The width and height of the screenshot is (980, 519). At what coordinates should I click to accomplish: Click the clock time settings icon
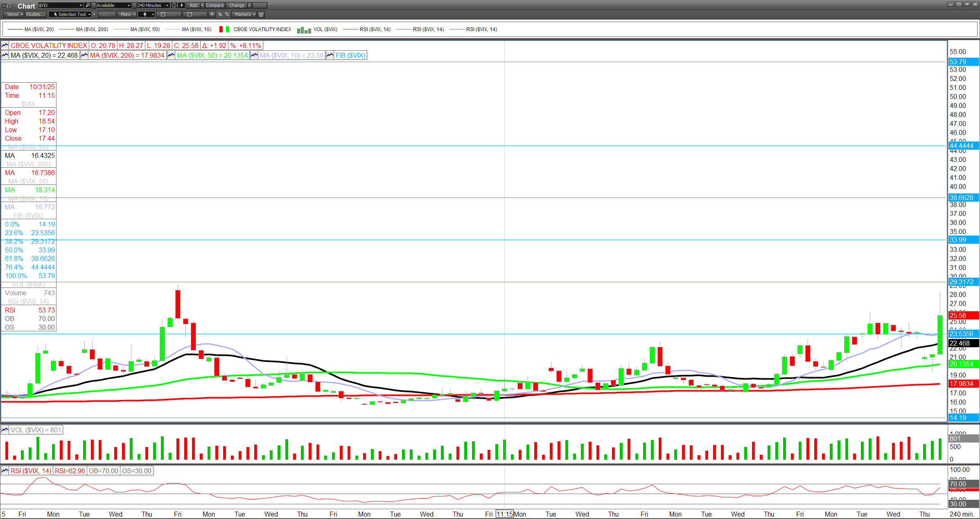(x=174, y=5)
